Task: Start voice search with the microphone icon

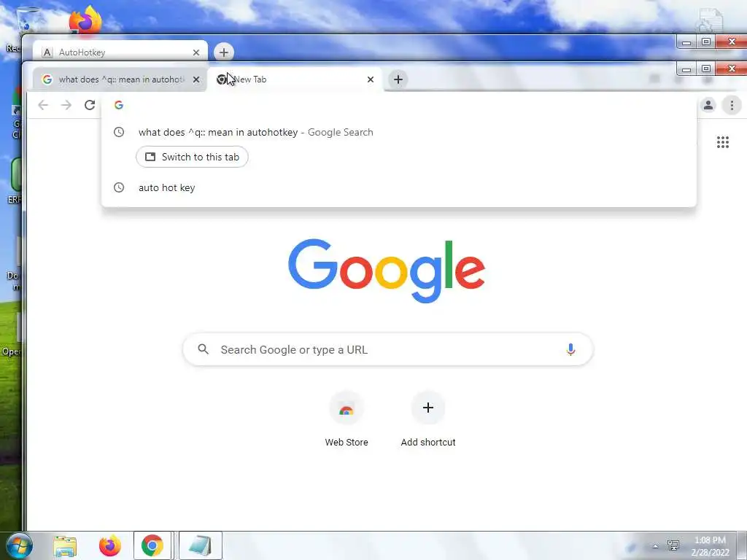Action: tap(570, 349)
